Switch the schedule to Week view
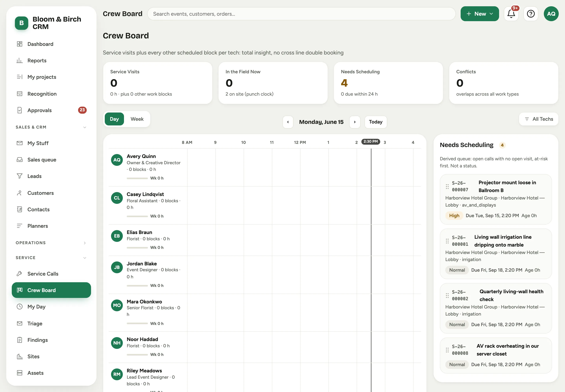The height and width of the screenshot is (392, 565). pyautogui.click(x=137, y=119)
